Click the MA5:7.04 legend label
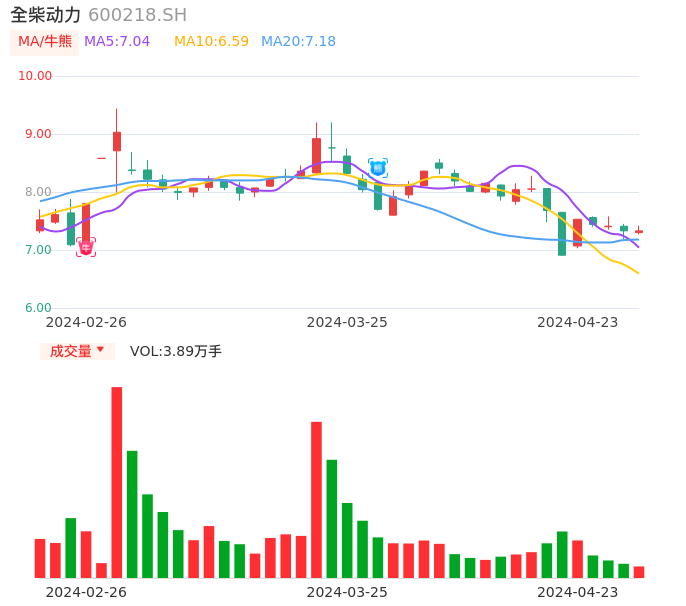This screenshot has height=606, width=686. pos(117,42)
